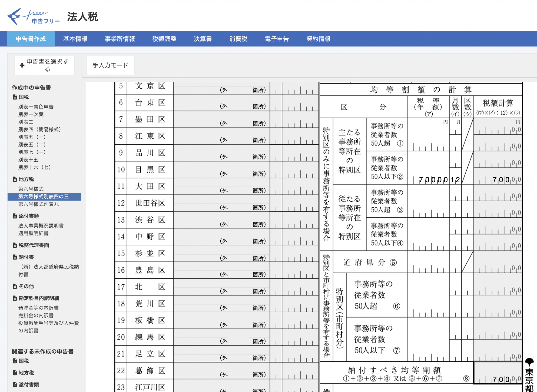This screenshot has height=392, width=537.
Task: Click plus icon for 申告書を選択する
Action: point(22,65)
